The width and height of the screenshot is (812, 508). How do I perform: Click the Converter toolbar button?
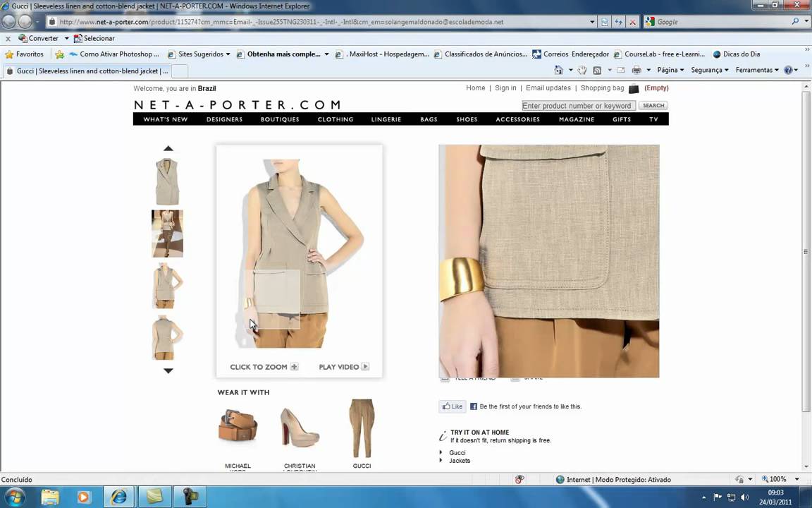38,38
